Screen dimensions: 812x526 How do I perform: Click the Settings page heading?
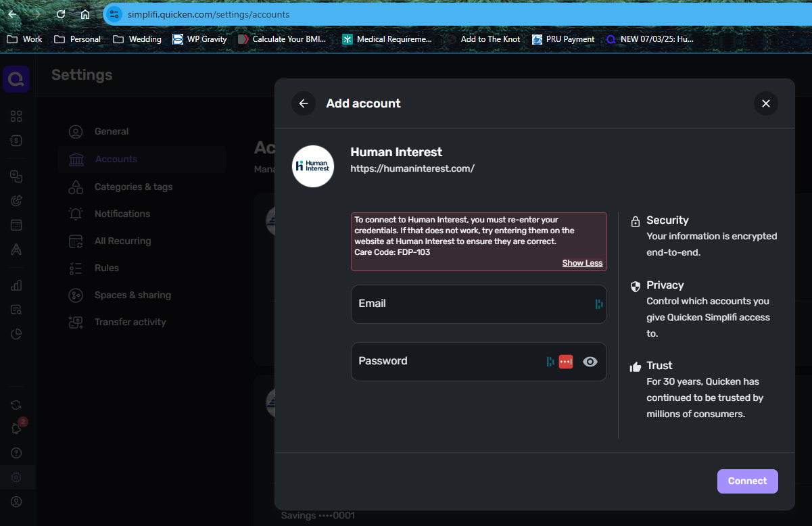(82, 75)
